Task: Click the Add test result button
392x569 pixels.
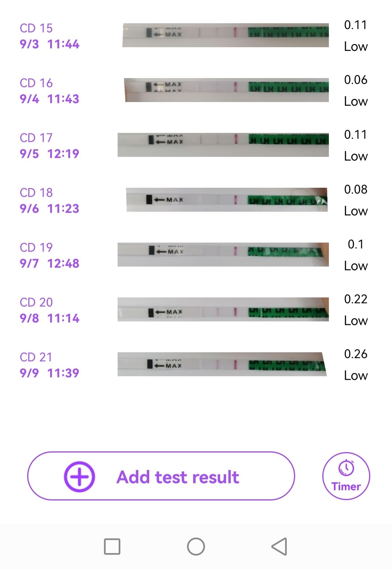Action: [x=177, y=477]
